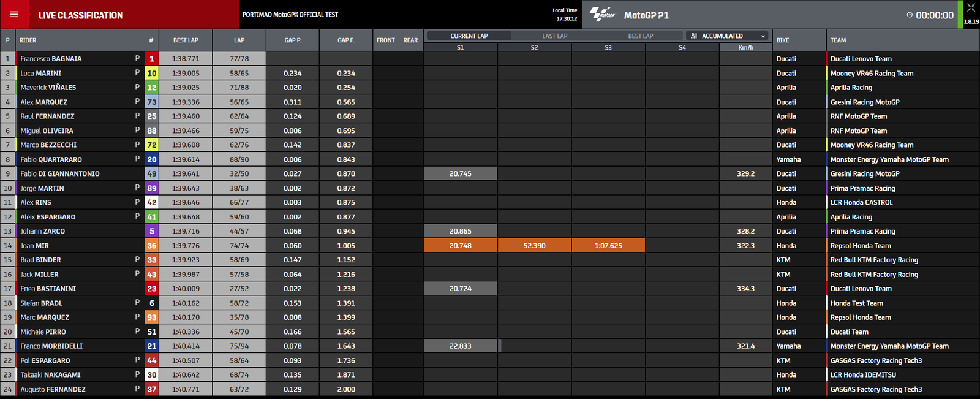Click the purple number 89 badge for Martin
The height and width of the screenshot is (399, 980).
coord(151,188)
